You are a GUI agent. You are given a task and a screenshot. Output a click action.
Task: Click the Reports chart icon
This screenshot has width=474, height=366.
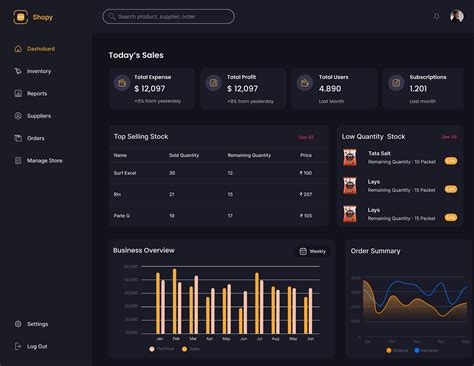point(18,93)
